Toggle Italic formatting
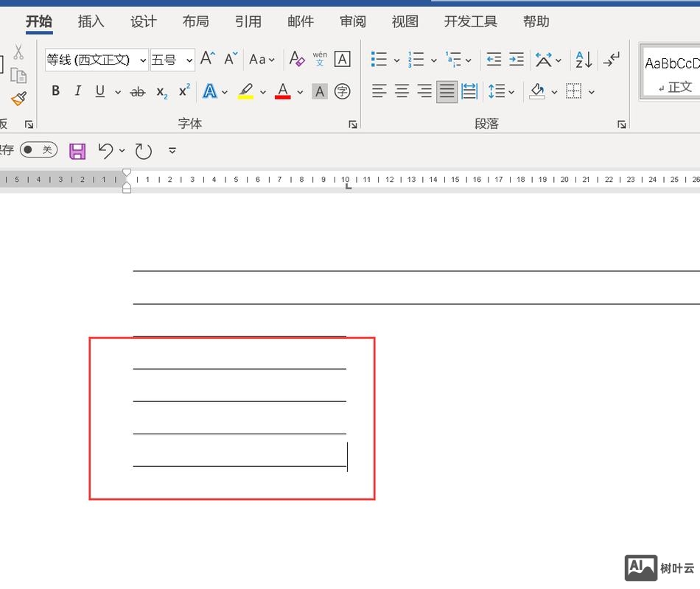 tap(77, 92)
